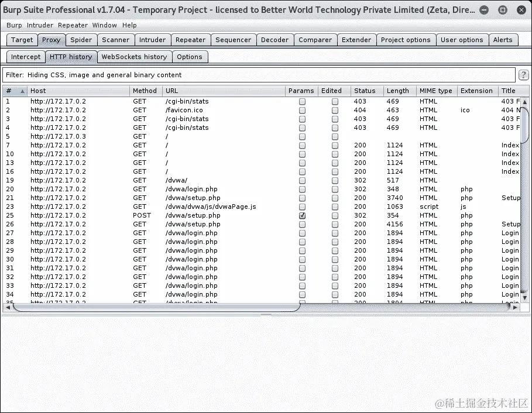This screenshot has width=532, height=413.
Task: Switch to the Scanner tab
Action: click(x=116, y=40)
